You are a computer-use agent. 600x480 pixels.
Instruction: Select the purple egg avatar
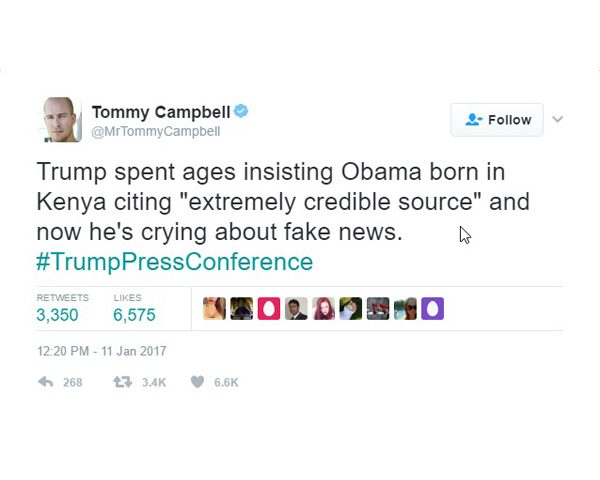click(x=432, y=308)
